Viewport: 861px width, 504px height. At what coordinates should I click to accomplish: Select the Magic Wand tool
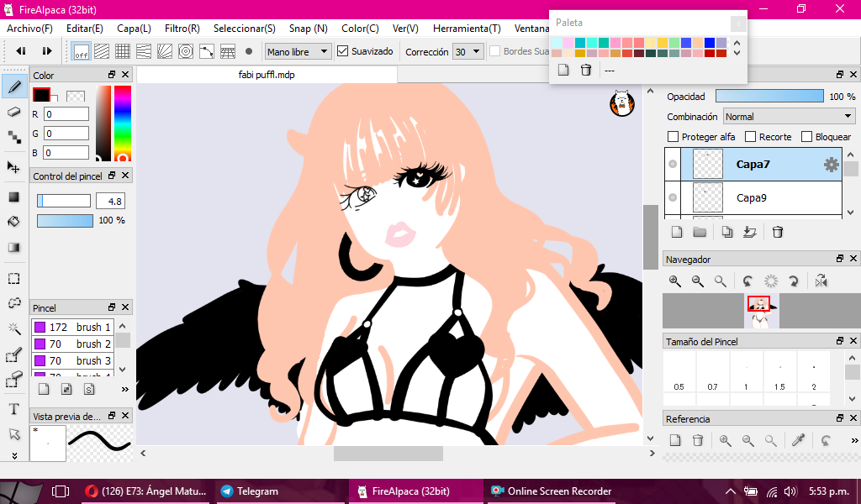pos(14,328)
